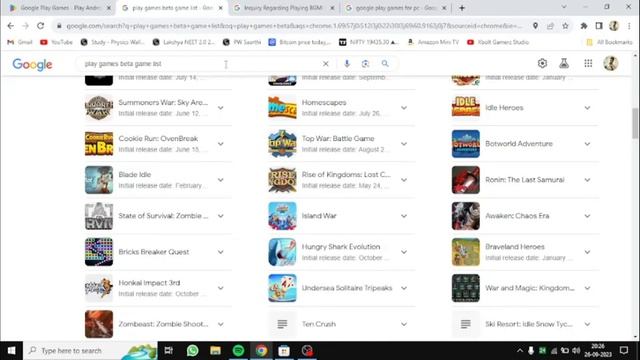Open Search Labs flask icon
Screen dimensions: 640x360
click(x=564, y=63)
